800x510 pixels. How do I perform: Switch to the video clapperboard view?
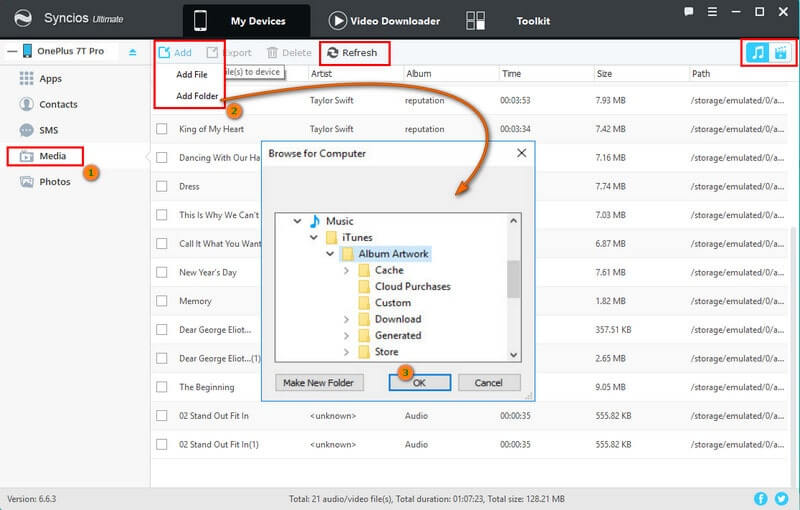pyautogui.click(x=780, y=53)
